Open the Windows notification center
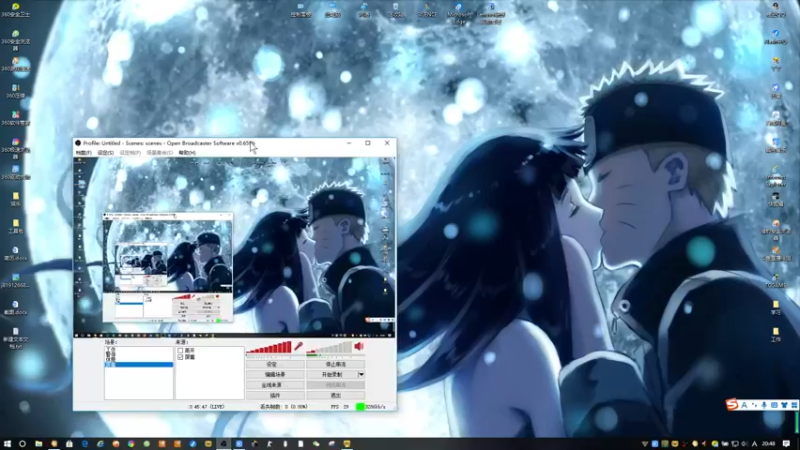The image size is (800, 450). coord(786,444)
